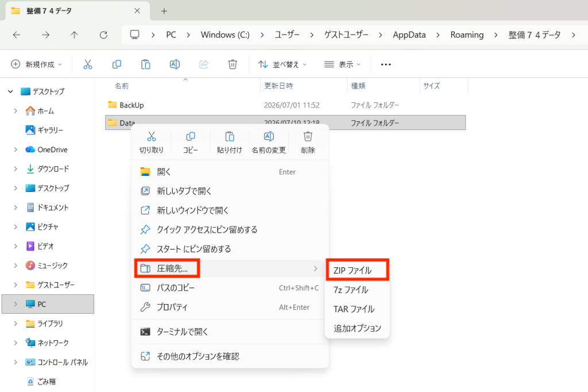The width and height of the screenshot is (588, 392).
Task: Expand the PC tree item
Action: point(16,304)
